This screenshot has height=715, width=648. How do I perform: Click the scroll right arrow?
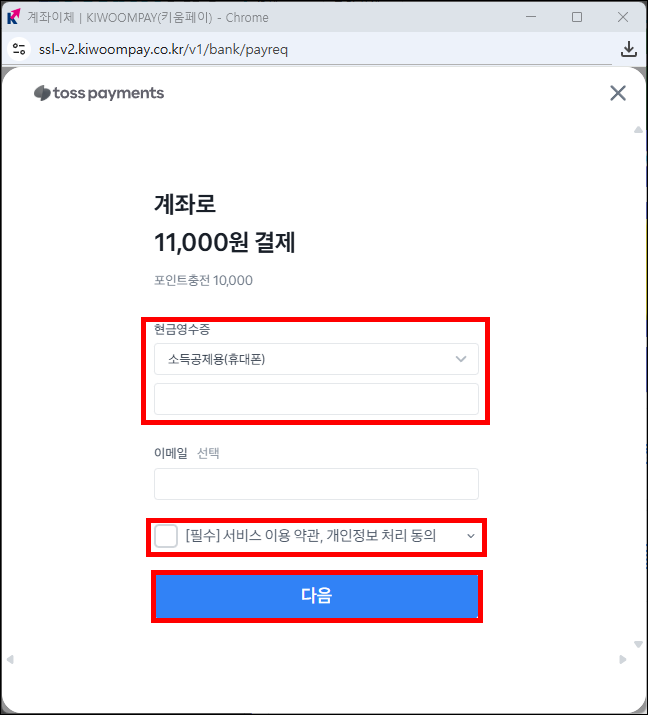622,659
